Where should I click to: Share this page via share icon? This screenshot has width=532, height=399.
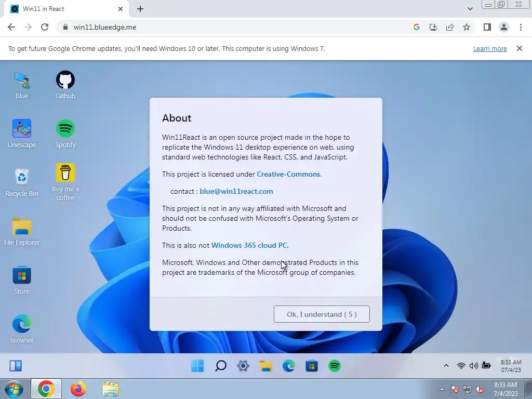click(450, 27)
